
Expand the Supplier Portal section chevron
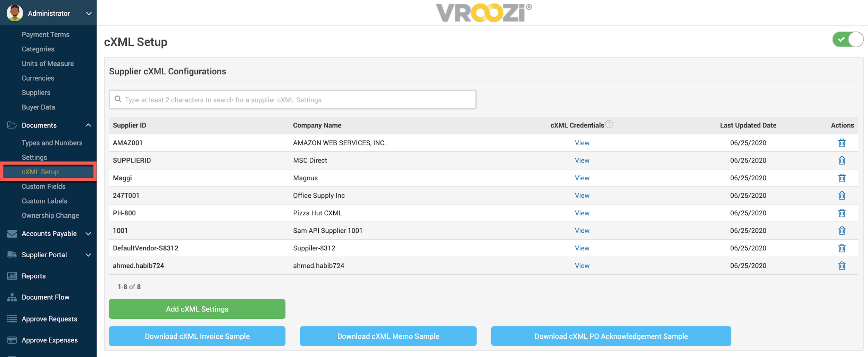point(89,255)
